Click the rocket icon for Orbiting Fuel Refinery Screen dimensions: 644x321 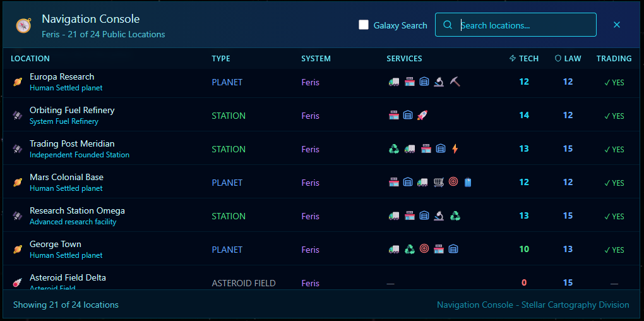[x=423, y=115]
